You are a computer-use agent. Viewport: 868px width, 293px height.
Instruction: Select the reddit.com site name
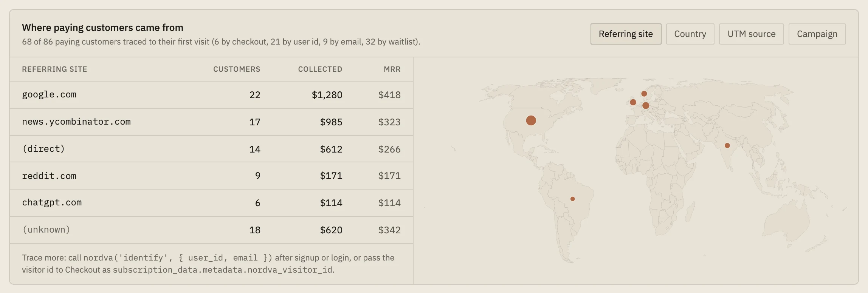point(49,176)
